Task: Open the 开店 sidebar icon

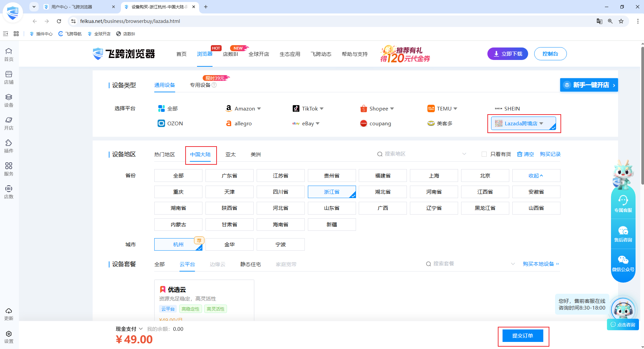Action: [x=9, y=123]
